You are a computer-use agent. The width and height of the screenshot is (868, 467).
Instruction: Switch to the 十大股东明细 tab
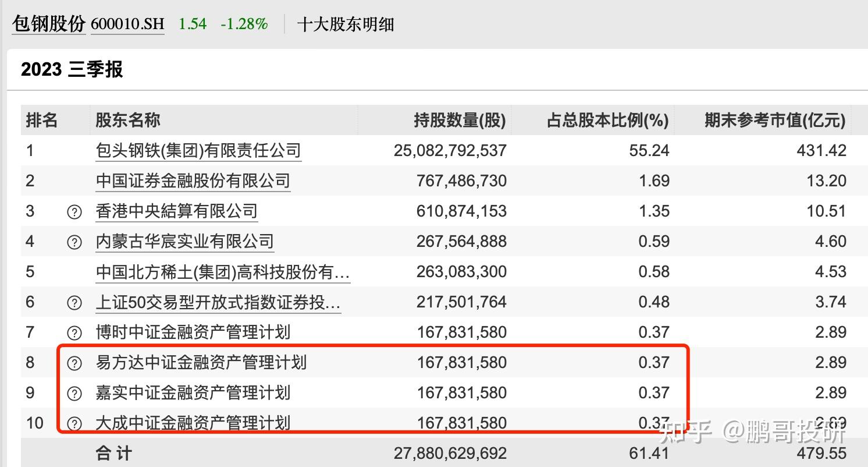pyautogui.click(x=346, y=24)
